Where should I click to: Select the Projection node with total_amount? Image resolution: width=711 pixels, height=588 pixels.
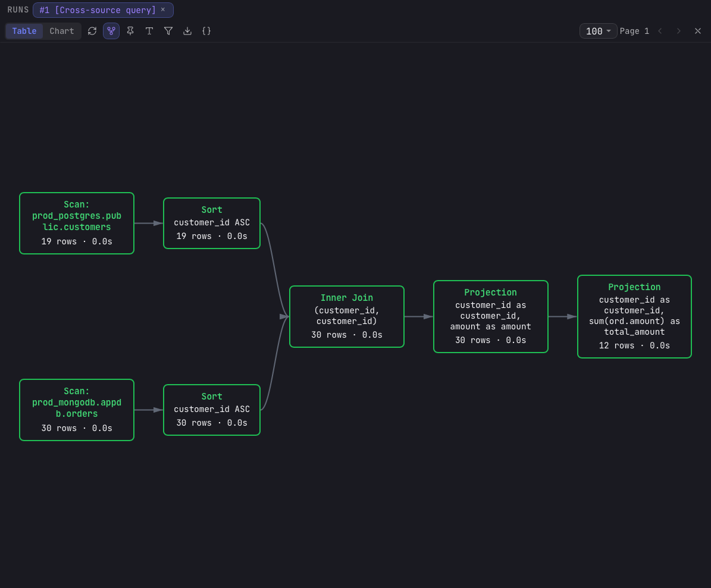(x=634, y=317)
